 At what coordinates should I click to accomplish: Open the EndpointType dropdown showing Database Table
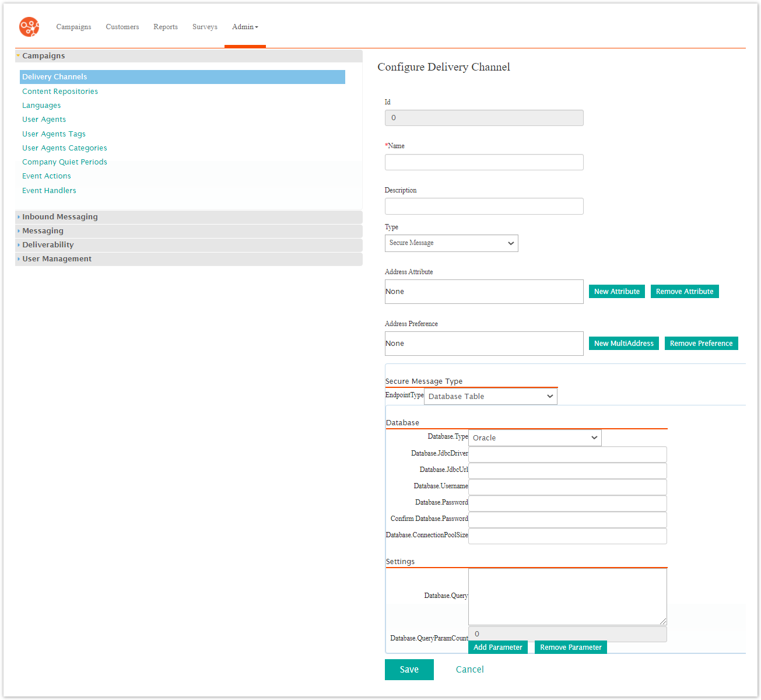pos(490,396)
